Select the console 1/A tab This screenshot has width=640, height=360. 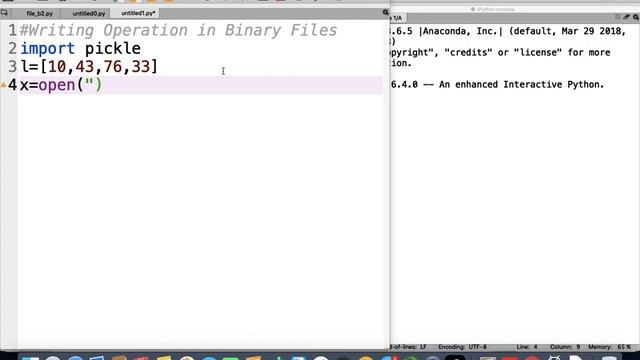397,18
